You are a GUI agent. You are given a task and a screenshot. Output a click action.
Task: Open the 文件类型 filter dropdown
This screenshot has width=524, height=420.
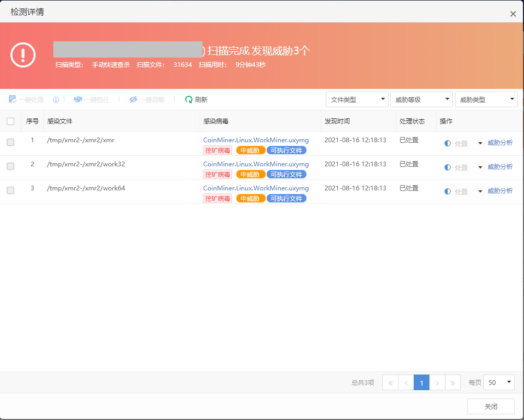coord(357,99)
